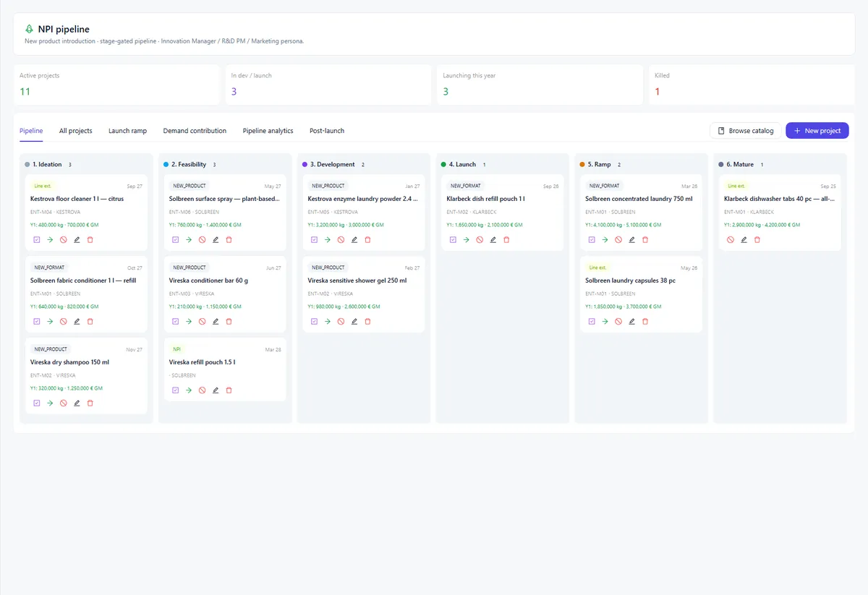Select the Active projects stat card
Image resolution: width=868 pixels, height=595 pixels.
tap(116, 85)
